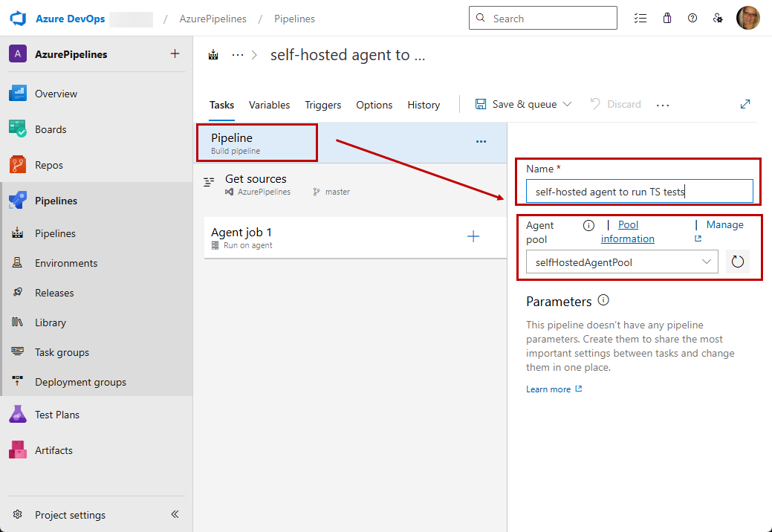Click the Azure DevOps logo icon
The width and height of the screenshot is (772, 532).
(x=19, y=19)
